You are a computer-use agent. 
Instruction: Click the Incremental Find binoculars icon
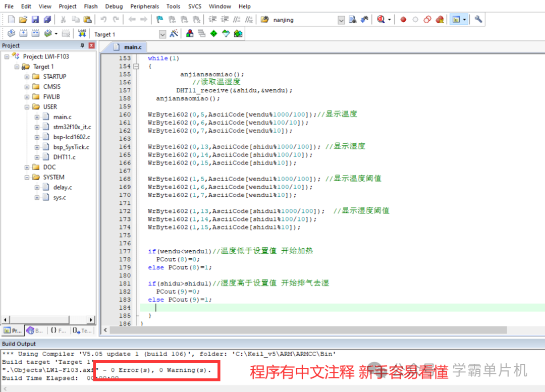pyautogui.click(x=365, y=20)
